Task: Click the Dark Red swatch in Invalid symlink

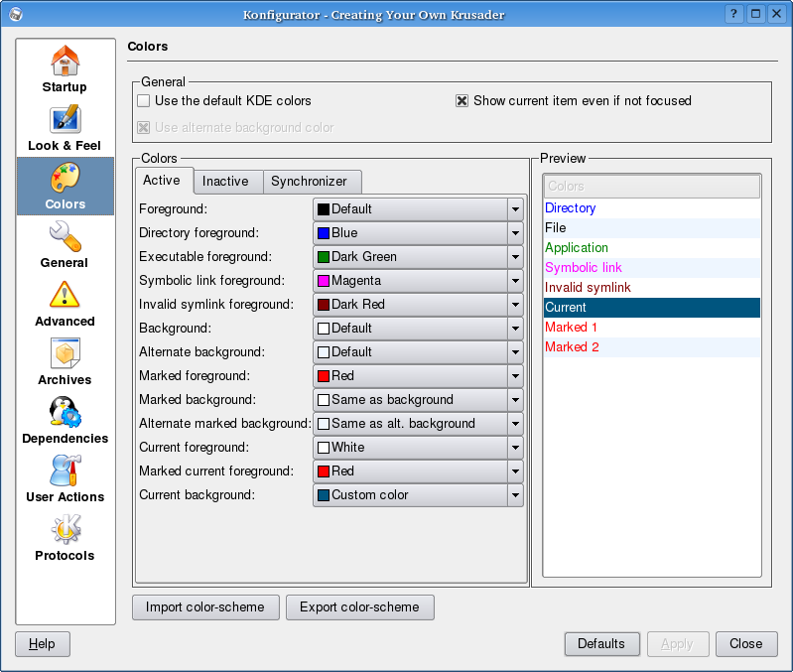Action: pos(324,305)
